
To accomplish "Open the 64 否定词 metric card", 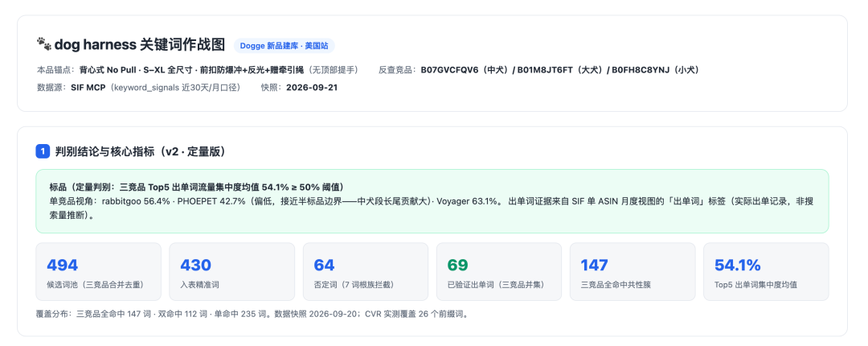I will click(x=366, y=272).
